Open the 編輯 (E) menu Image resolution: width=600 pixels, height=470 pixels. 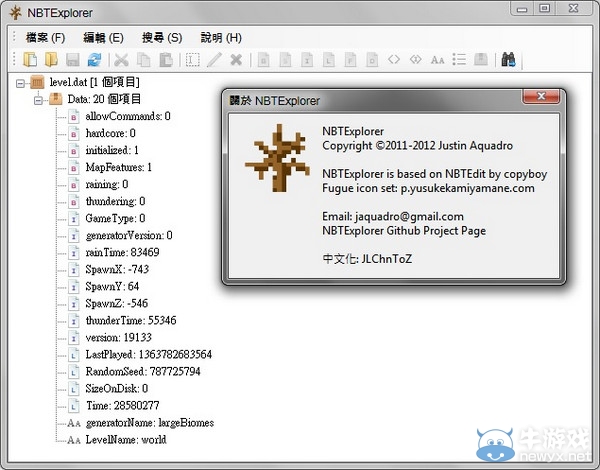[103, 38]
